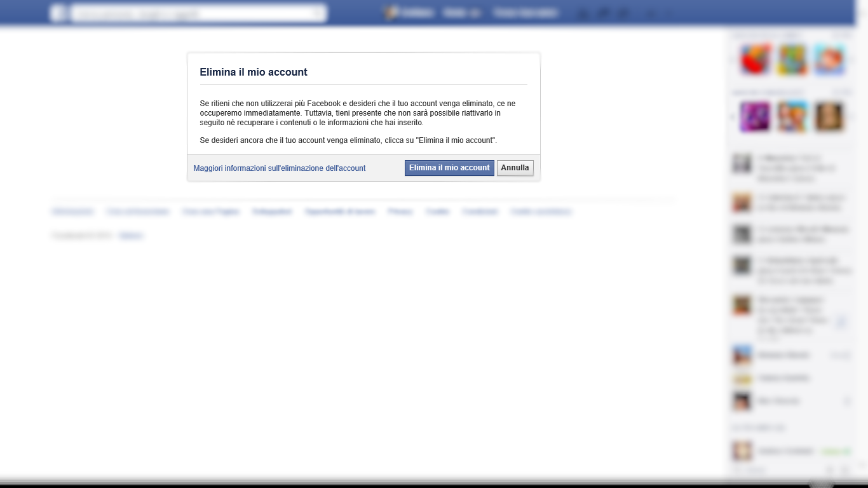Confirm with the blue Elimina il mio account button

tap(449, 168)
